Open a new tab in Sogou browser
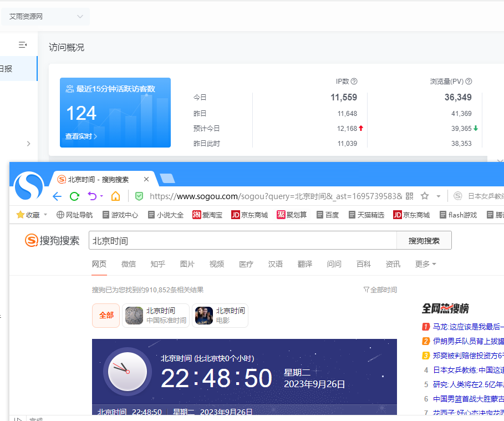Image resolution: width=504 pixels, height=421 pixels. (167, 178)
